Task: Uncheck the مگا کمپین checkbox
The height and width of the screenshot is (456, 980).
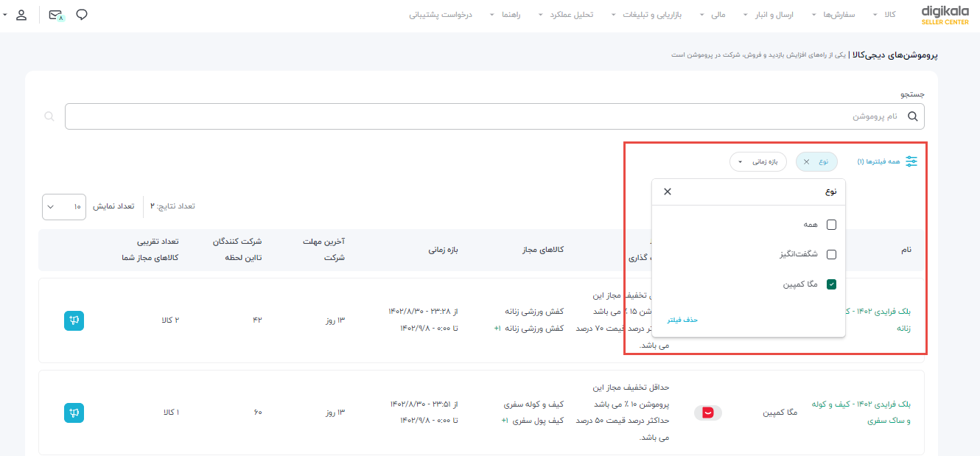Action: pyautogui.click(x=832, y=284)
